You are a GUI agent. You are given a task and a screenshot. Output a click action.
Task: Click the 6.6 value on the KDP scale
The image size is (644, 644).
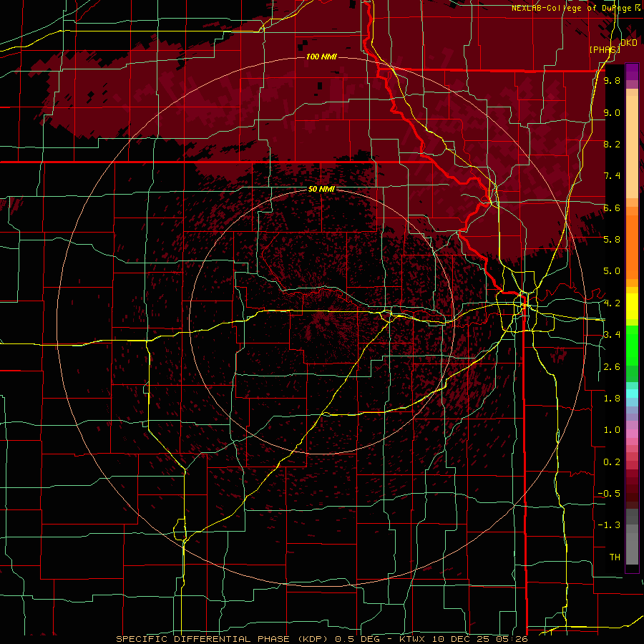pyautogui.click(x=612, y=208)
